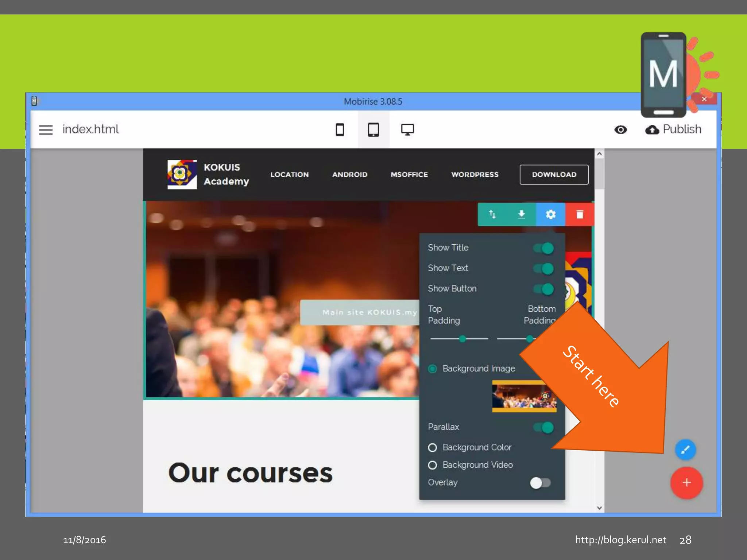Click the Top Padding slider handle
Viewport: 747px width, 560px height.
(462, 339)
